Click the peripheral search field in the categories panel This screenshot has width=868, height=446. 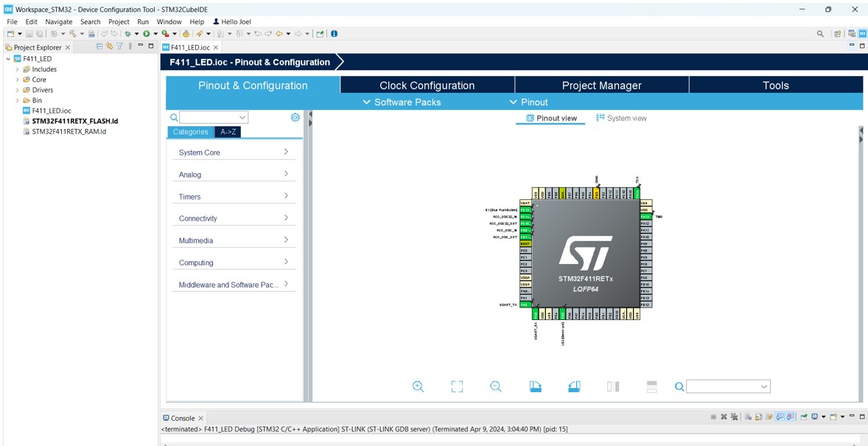click(214, 117)
